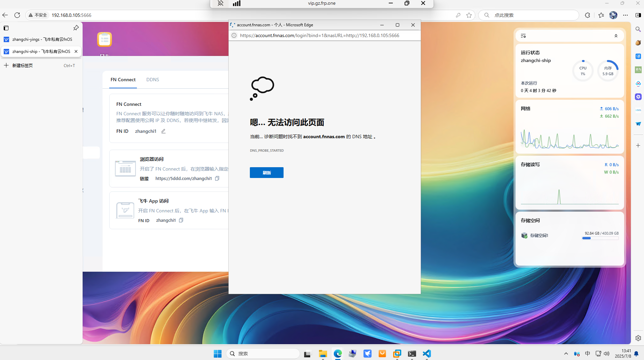
Task: Select the zhangchi-yings browser tab
Action: [41, 39]
